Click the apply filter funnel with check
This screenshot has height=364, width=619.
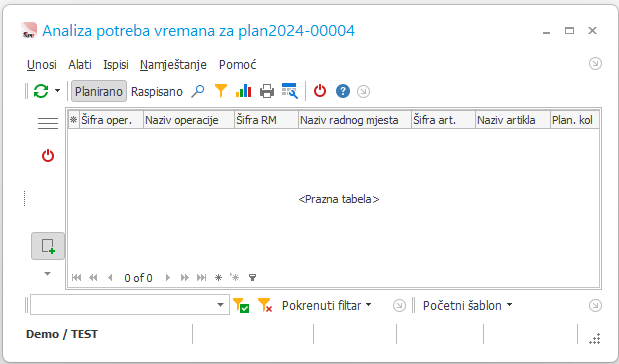(x=241, y=305)
